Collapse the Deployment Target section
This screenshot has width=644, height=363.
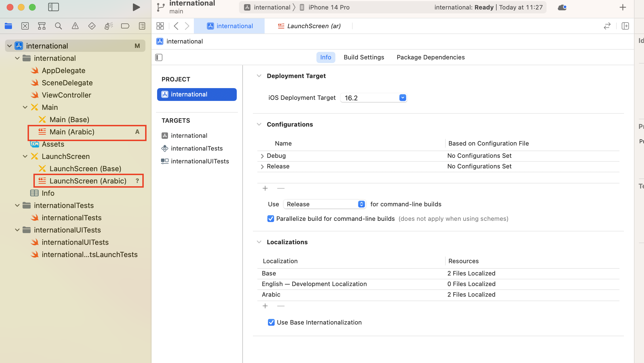(x=259, y=76)
